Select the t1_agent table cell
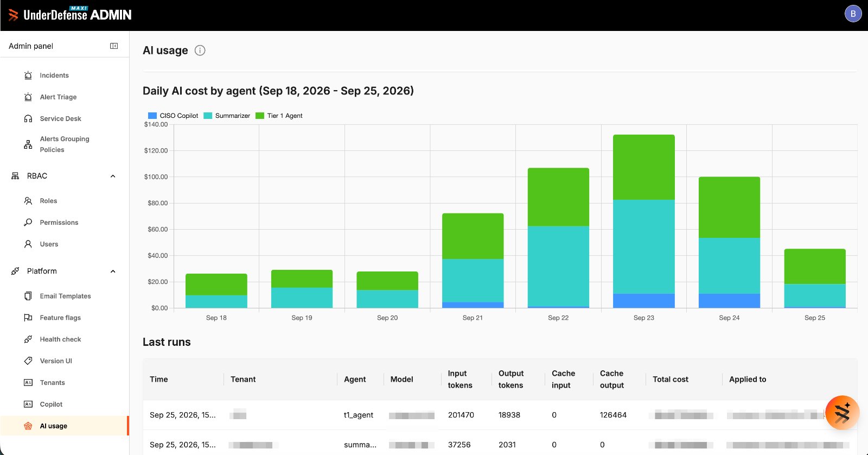Image resolution: width=868 pixels, height=455 pixels. [359, 415]
